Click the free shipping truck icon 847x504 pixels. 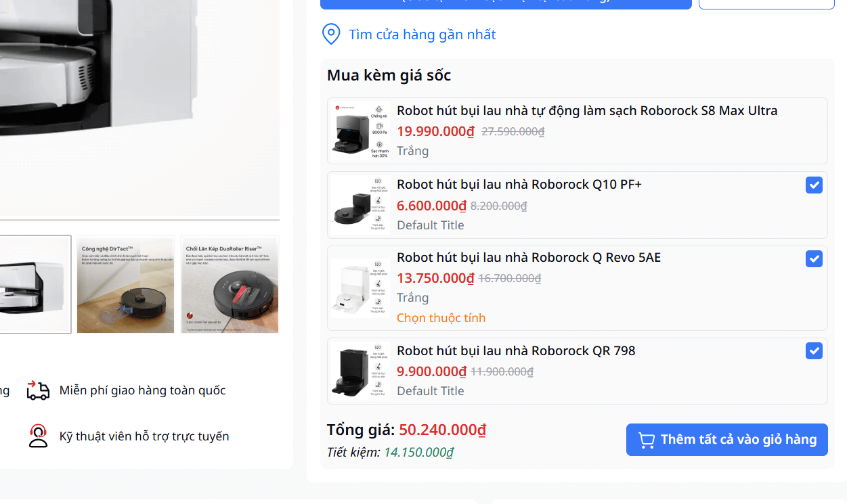(x=38, y=390)
